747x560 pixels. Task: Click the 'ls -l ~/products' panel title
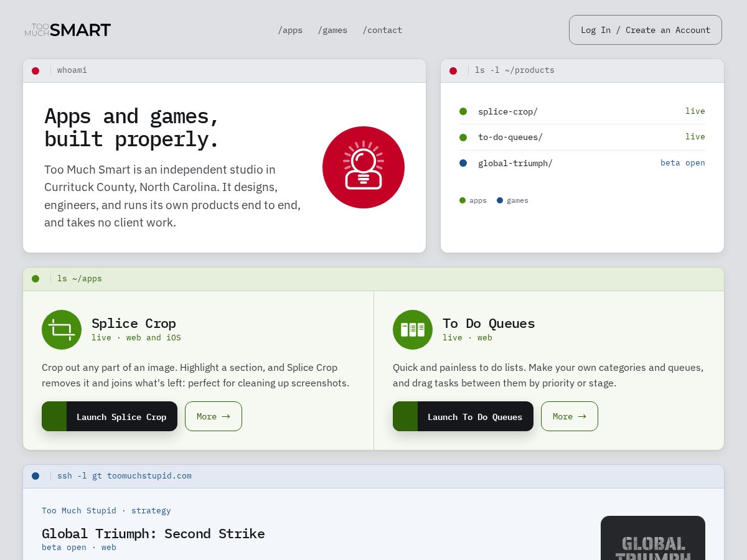(x=515, y=70)
